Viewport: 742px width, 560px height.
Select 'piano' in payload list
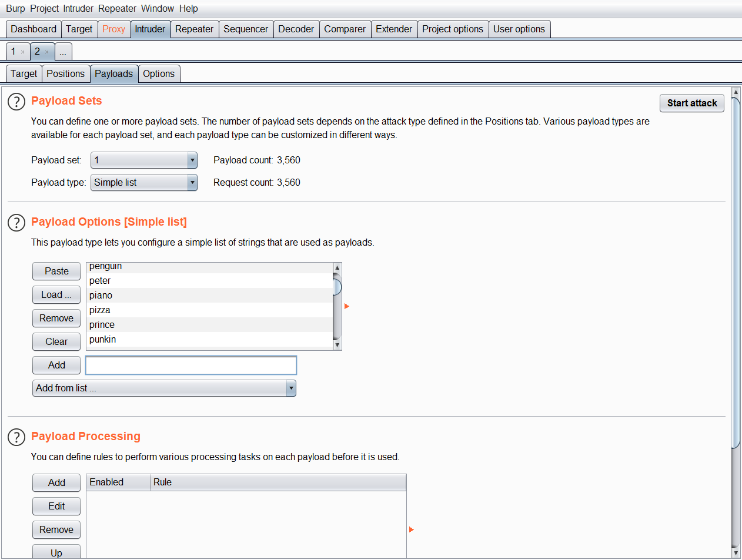209,296
